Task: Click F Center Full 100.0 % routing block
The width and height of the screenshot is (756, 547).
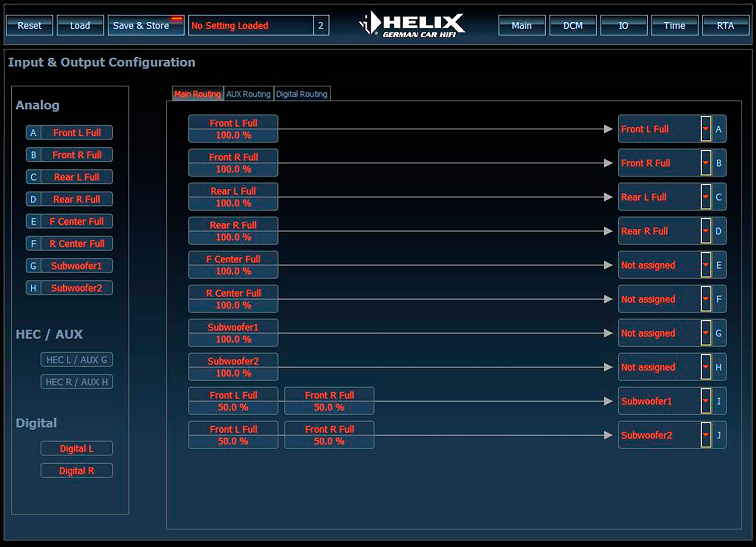Action: pos(233,265)
